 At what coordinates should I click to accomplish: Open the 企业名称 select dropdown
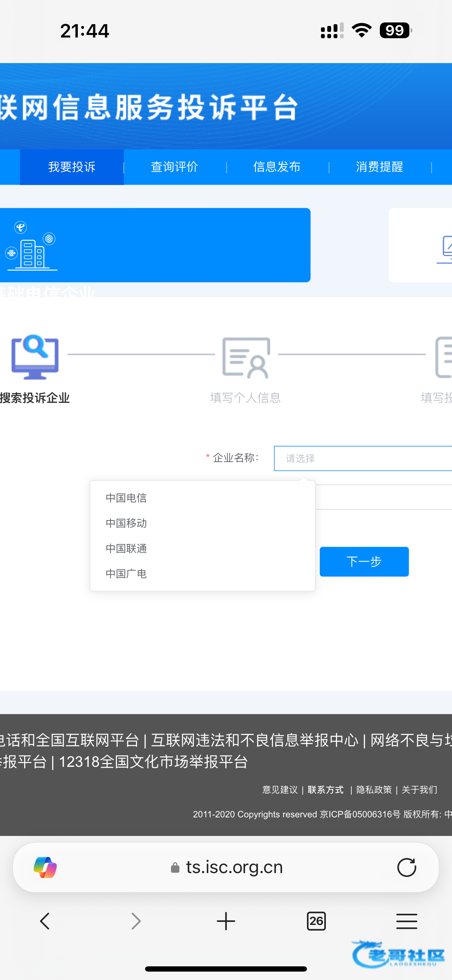tap(362, 458)
